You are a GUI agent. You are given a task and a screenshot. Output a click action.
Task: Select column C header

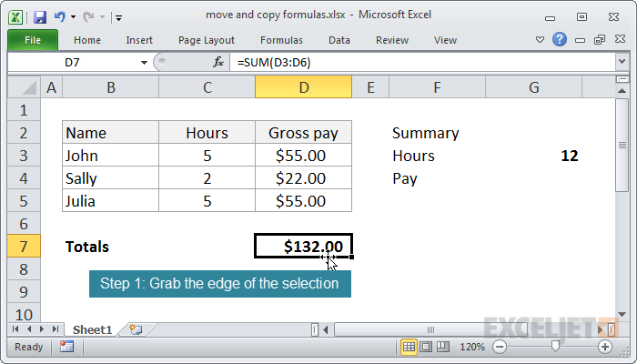tap(207, 87)
